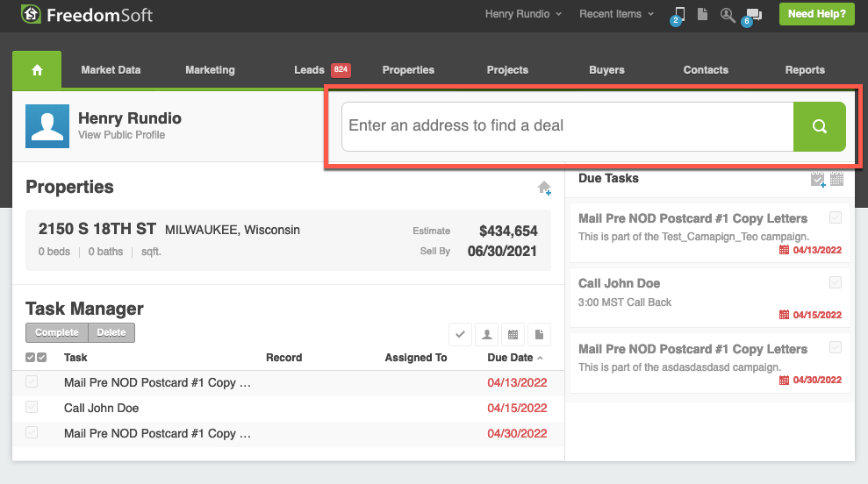Open the chat messages icon
Screen dimensions: 868x484
click(753, 14)
